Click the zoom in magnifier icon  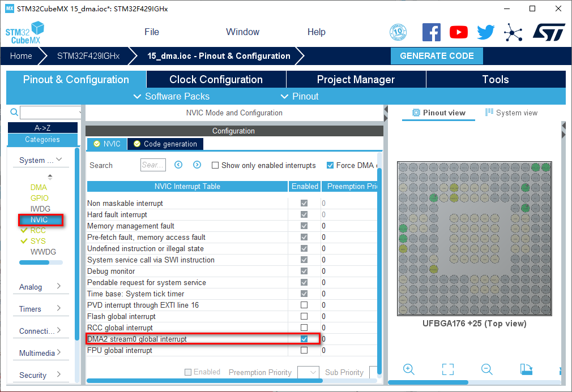pos(409,369)
